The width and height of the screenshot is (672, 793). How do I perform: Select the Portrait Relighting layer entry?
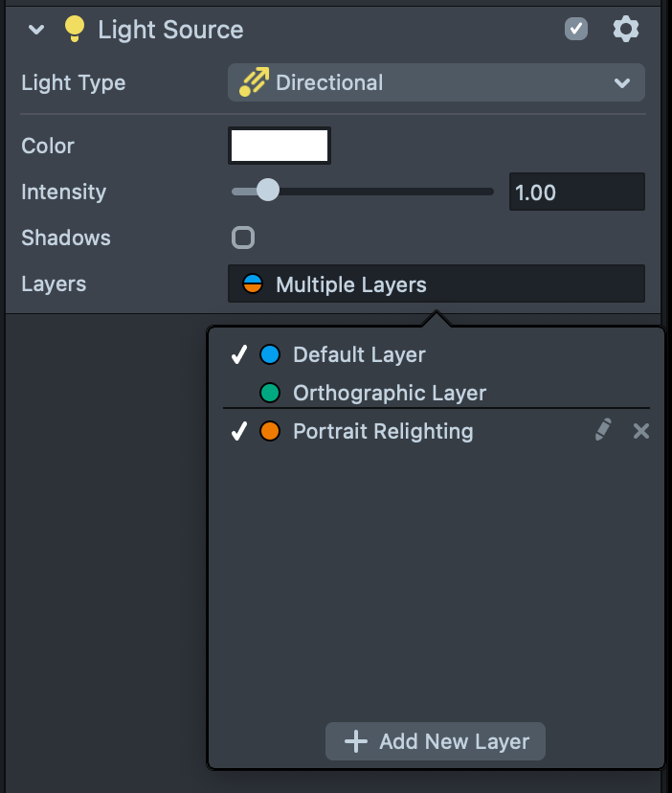point(383,432)
